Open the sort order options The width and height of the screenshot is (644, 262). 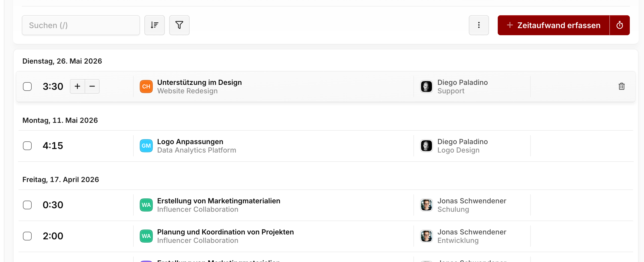[154, 25]
